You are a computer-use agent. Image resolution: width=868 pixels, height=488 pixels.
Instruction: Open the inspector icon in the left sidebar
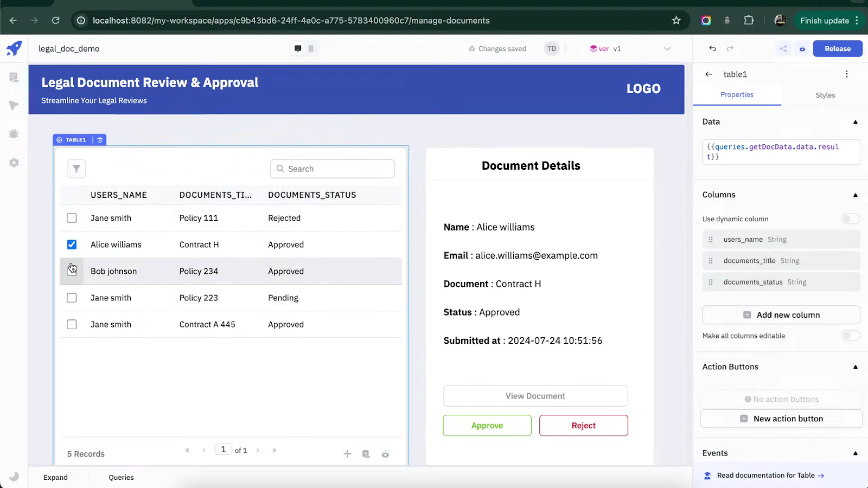click(x=14, y=105)
